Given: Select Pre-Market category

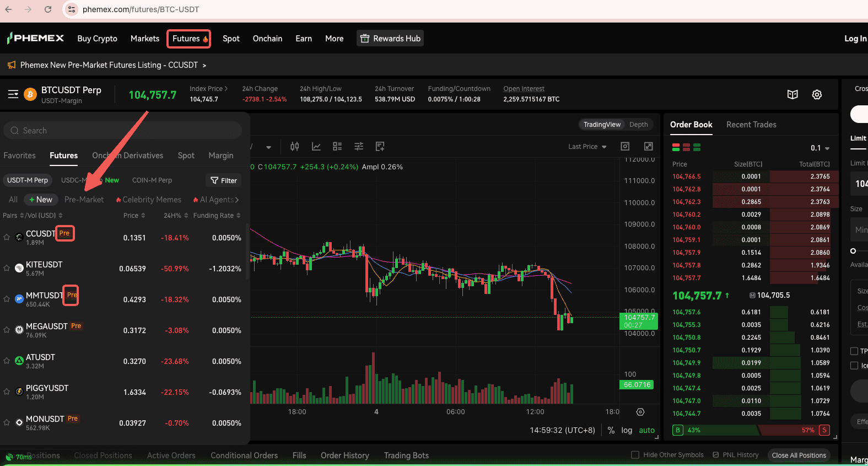Looking at the screenshot, I should tap(84, 200).
